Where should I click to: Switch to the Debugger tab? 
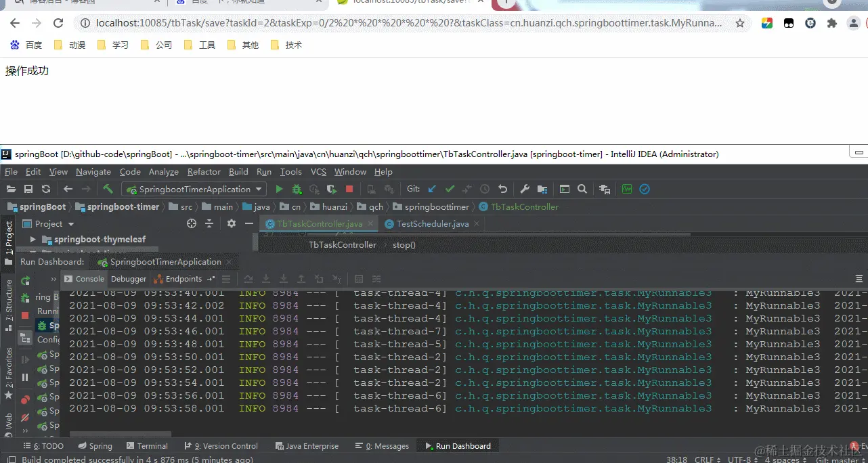point(129,279)
